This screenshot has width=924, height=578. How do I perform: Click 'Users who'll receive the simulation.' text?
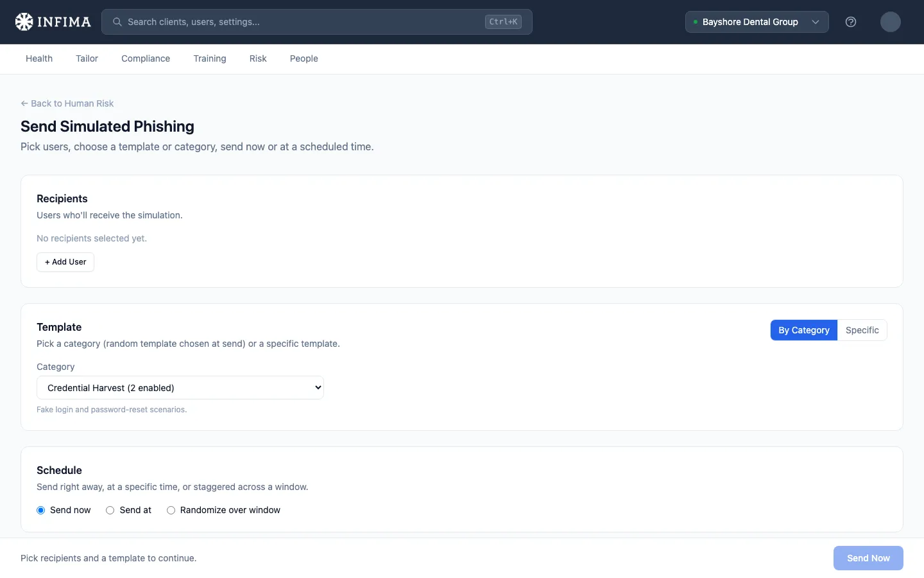click(x=110, y=215)
